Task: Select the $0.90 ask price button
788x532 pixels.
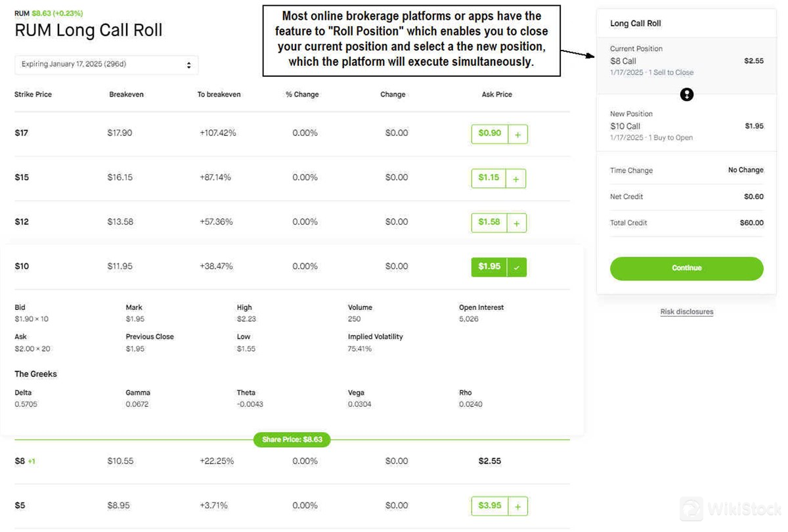Action: tap(489, 133)
